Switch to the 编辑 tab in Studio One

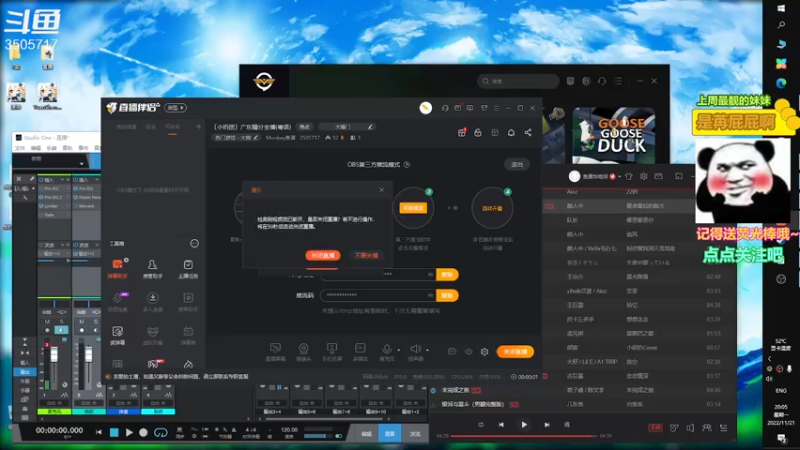366,434
